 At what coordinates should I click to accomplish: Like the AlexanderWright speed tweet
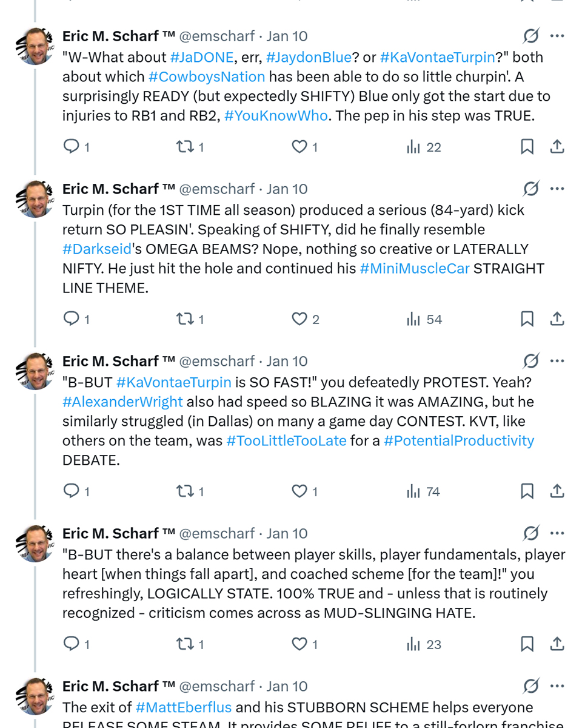(299, 491)
